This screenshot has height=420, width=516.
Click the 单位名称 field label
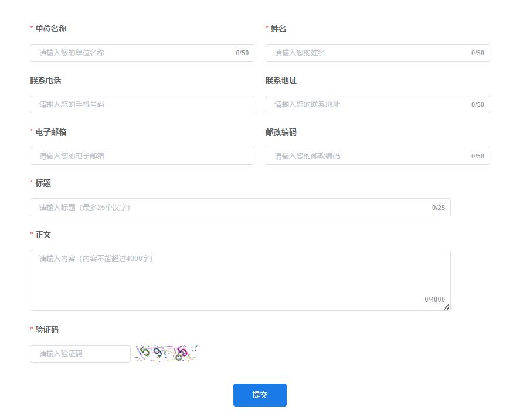pyautogui.click(x=50, y=29)
